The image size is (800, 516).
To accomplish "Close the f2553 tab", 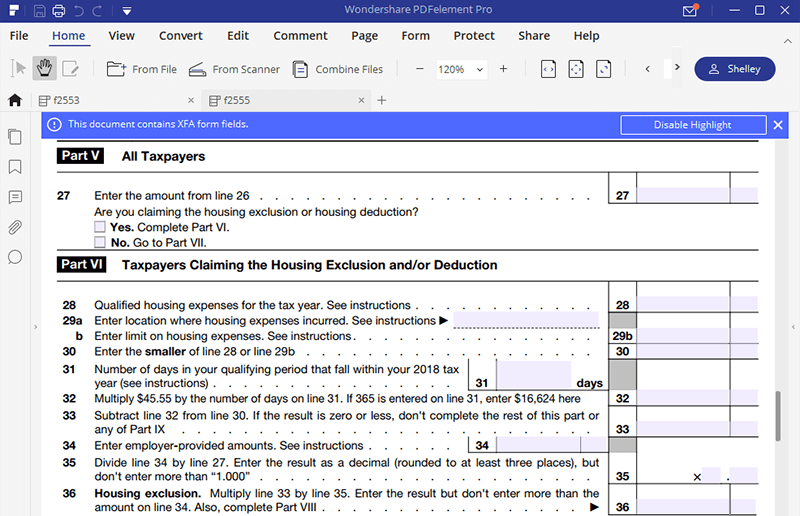I will click(x=191, y=101).
